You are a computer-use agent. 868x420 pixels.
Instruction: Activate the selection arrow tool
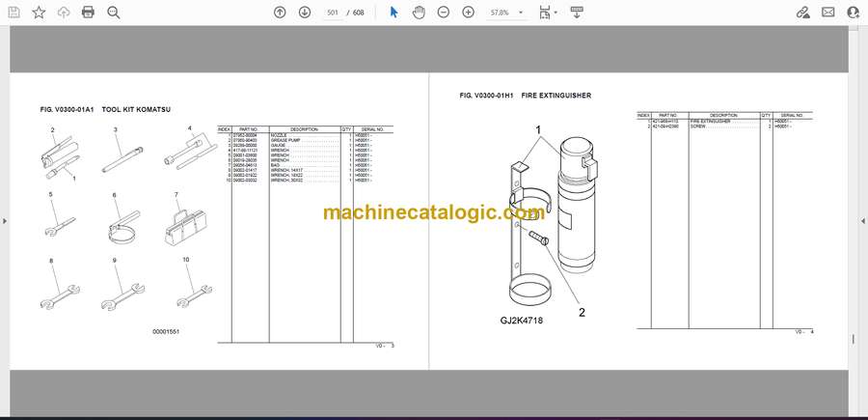click(x=393, y=13)
